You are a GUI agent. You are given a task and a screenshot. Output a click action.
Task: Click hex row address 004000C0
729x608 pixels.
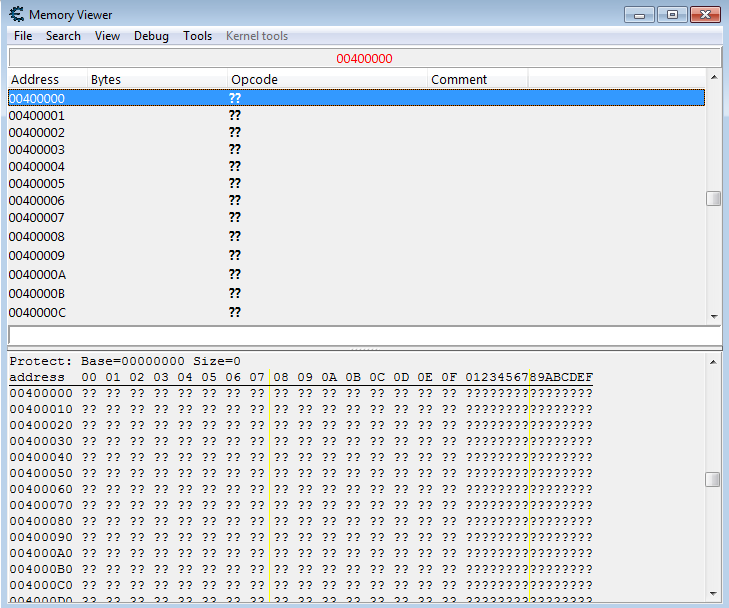[41, 585]
